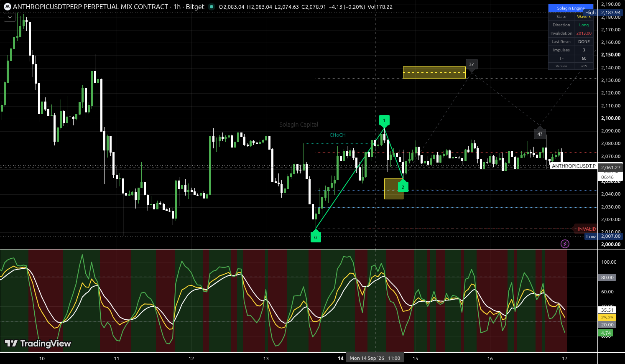Click the current price label 2,061.27
This screenshot has width=625, height=364.
(610, 168)
